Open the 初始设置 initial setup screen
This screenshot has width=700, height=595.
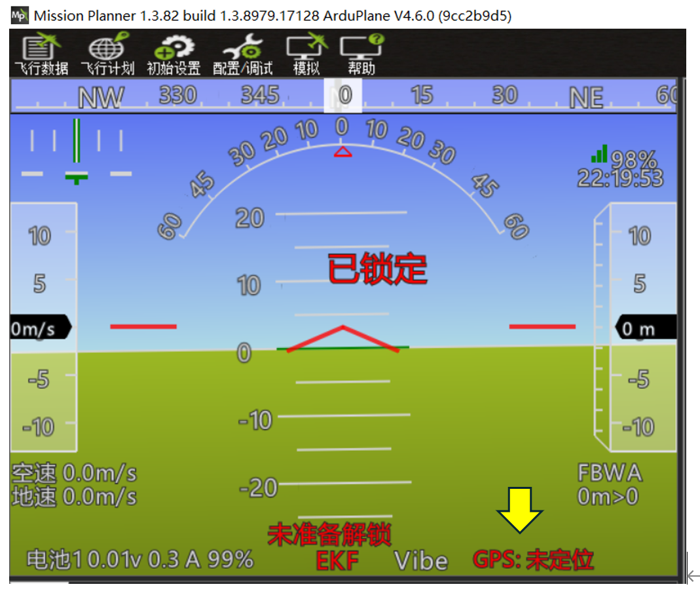point(174,55)
